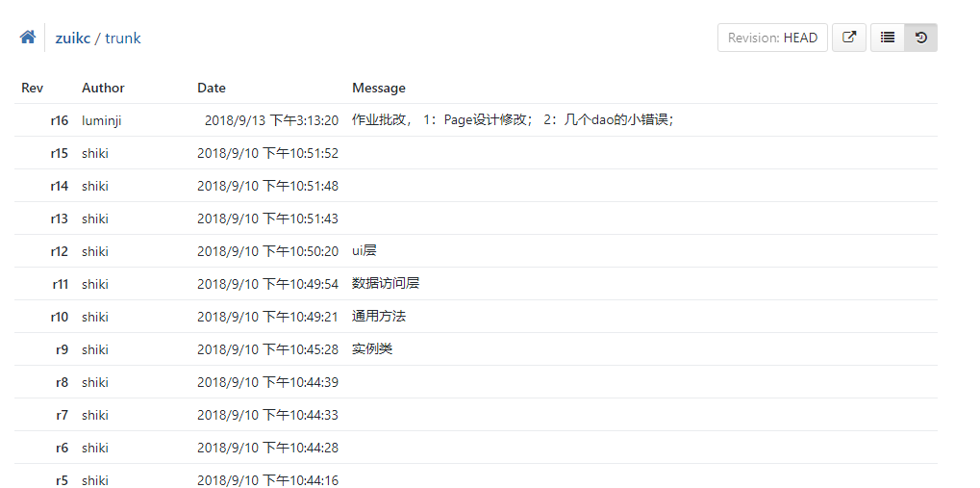Image resolution: width=980 pixels, height=488 pixels.
Task: Open revision r11
Action: click(x=60, y=284)
